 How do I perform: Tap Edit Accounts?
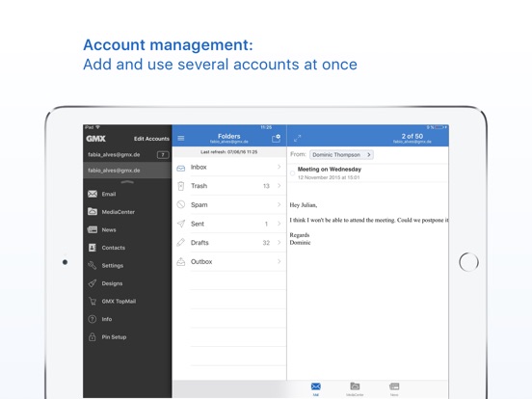click(x=151, y=139)
